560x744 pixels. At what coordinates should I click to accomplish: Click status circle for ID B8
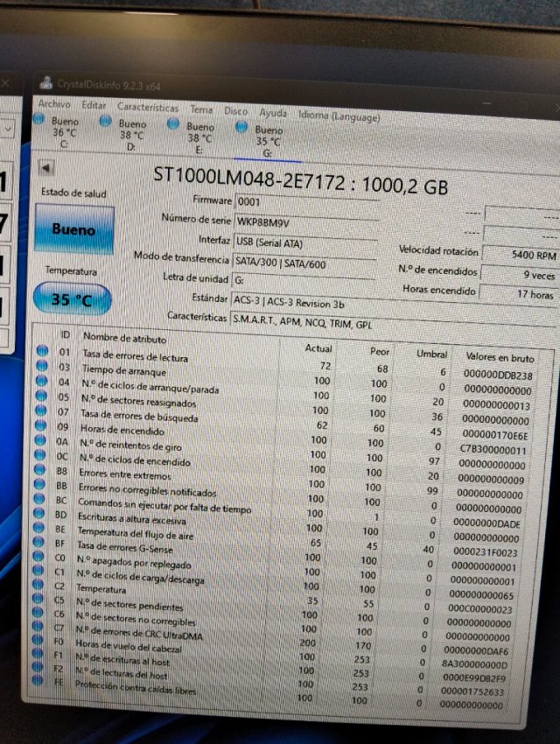[40, 469]
